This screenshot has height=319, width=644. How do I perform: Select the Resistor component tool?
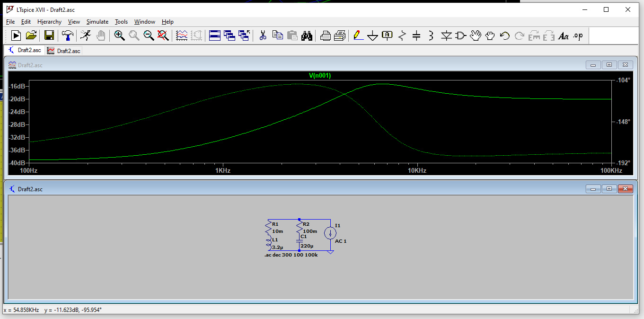click(402, 35)
